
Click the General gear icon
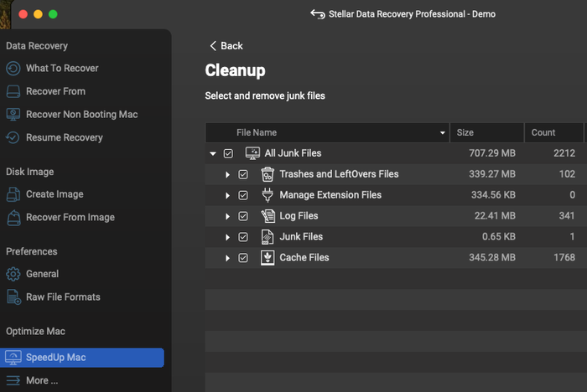click(x=13, y=274)
